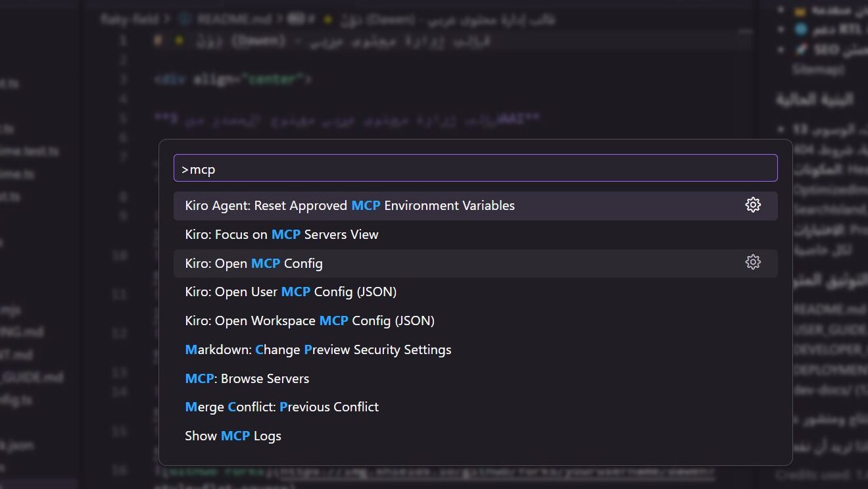Select Markdown: Change Preview Security Settings
The height and width of the screenshot is (489, 868).
pos(318,349)
